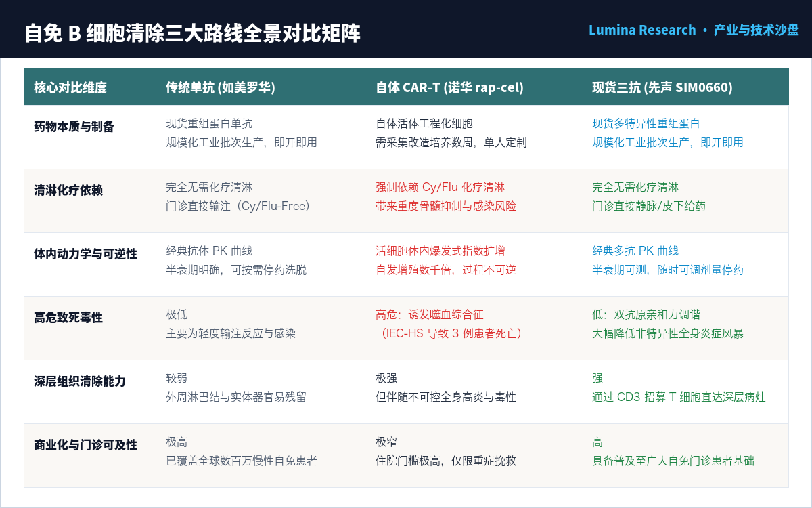Click the '自体活体工程化细胞' cell text
This screenshot has width=812, height=508.
(424, 123)
